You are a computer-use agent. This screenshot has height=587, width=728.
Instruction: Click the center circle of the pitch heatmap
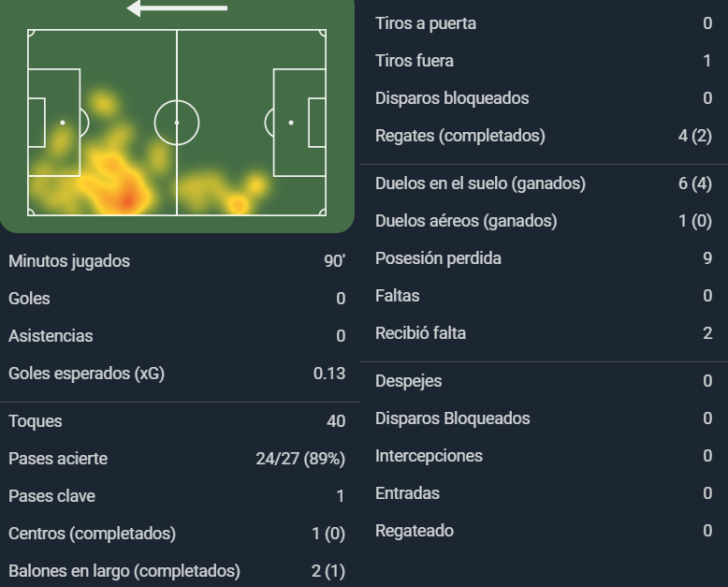pos(177,123)
